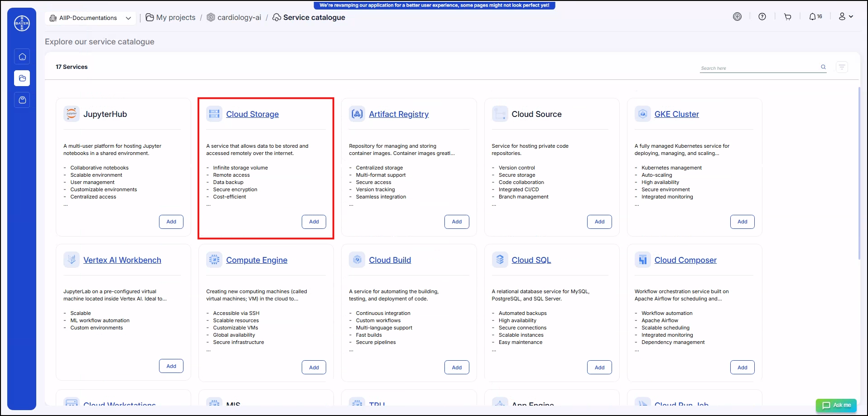Open the Cloud Composer link
Viewport: 868px width, 416px height.
click(x=685, y=260)
